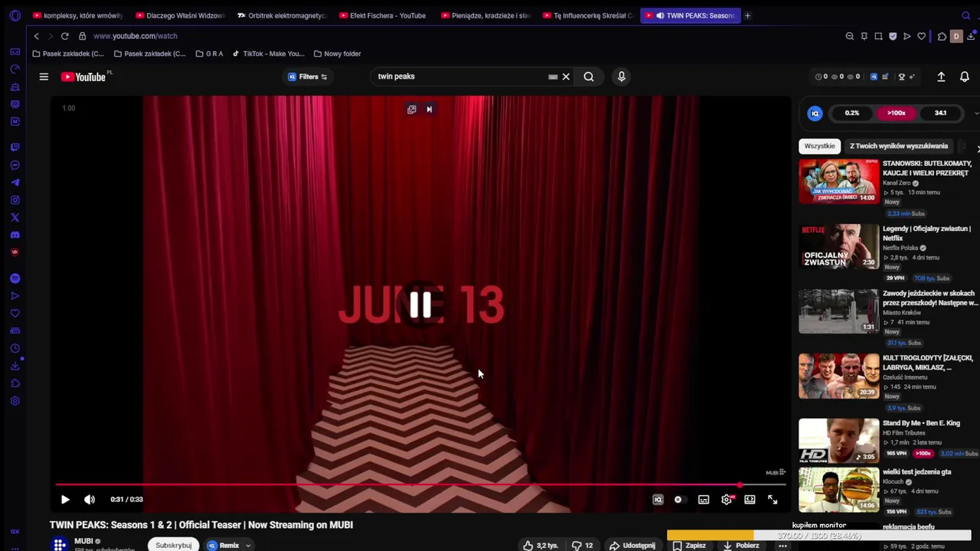The image size is (980, 551).
Task: Open X (Twitter) from the browser sidebar
Action: pyautogui.click(x=15, y=217)
